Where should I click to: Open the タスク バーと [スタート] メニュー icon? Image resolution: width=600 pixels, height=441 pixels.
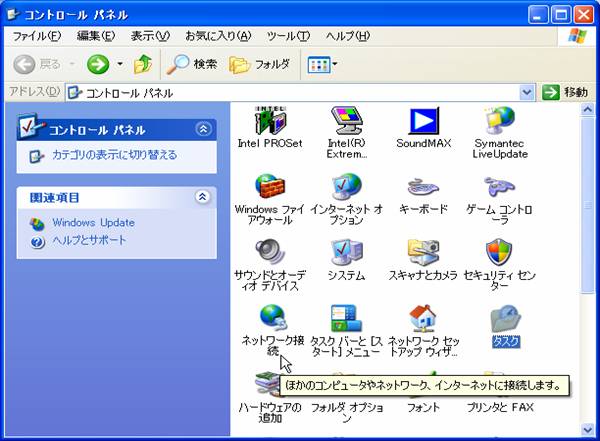(x=346, y=318)
